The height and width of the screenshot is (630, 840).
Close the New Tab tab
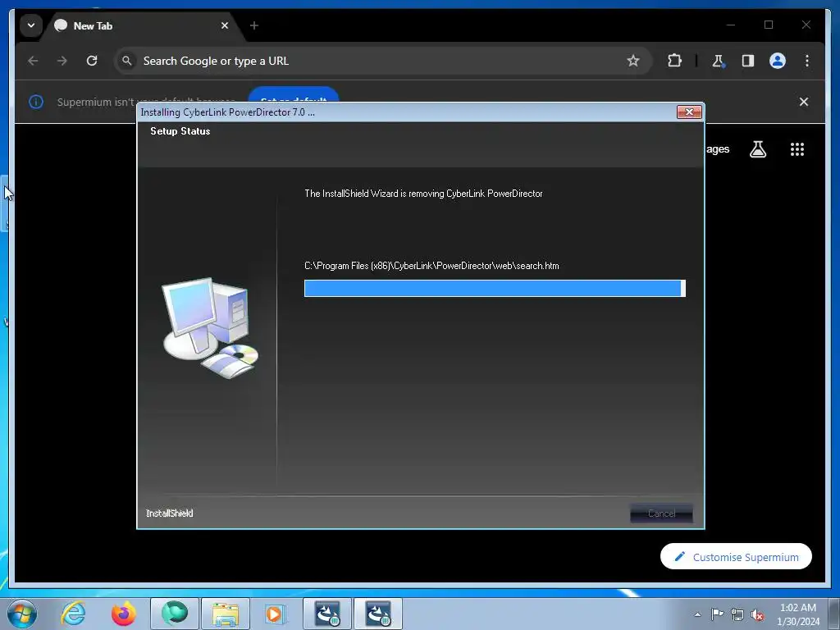(x=225, y=25)
